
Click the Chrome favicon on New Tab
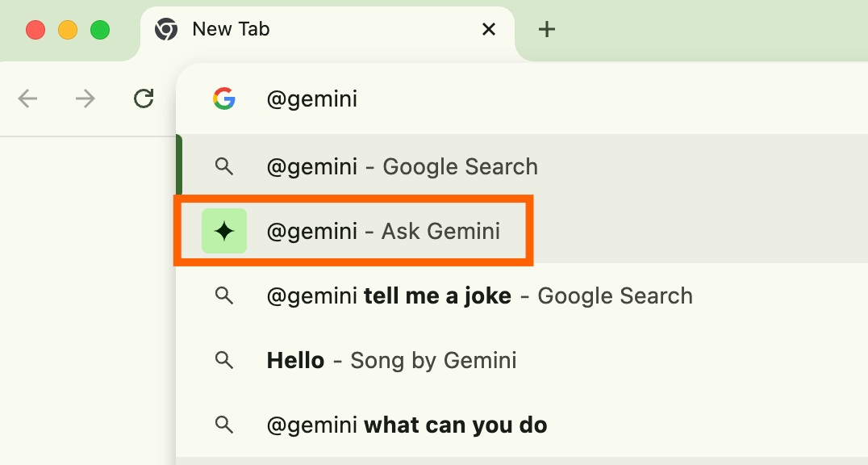coord(166,30)
